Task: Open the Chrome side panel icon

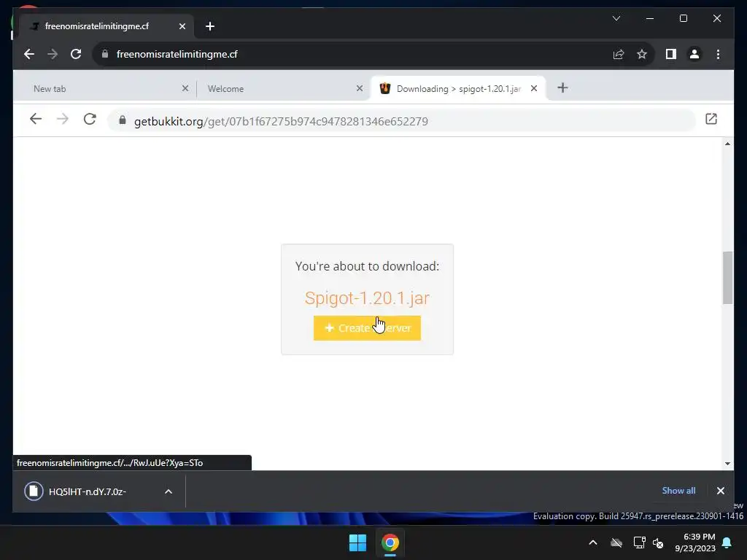Action: pyautogui.click(x=671, y=54)
